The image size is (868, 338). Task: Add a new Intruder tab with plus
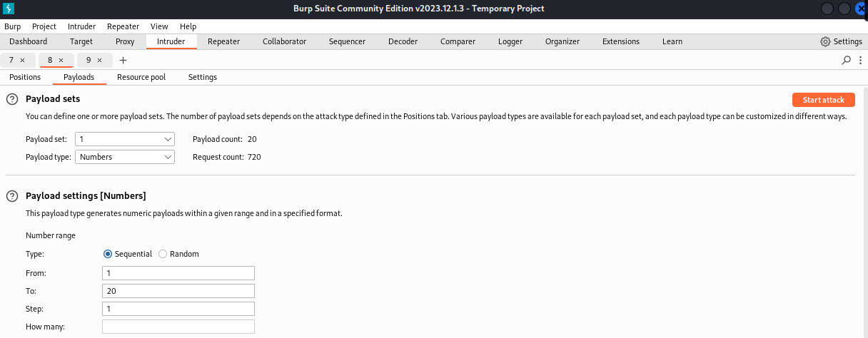click(123, 61)
